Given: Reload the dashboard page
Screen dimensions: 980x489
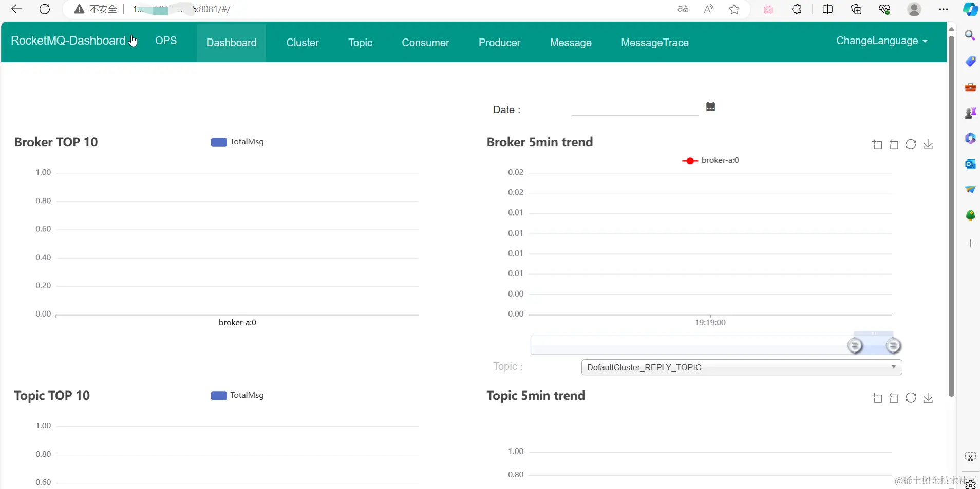Looking at the screenshot, I should click(x=45, y=9).
